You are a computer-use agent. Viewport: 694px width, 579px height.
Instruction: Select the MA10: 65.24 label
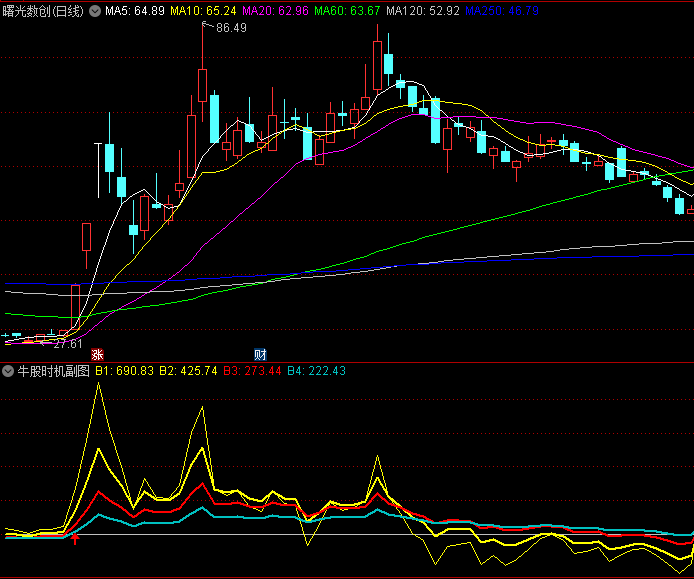pyautogui.click(x=204, y=11)
